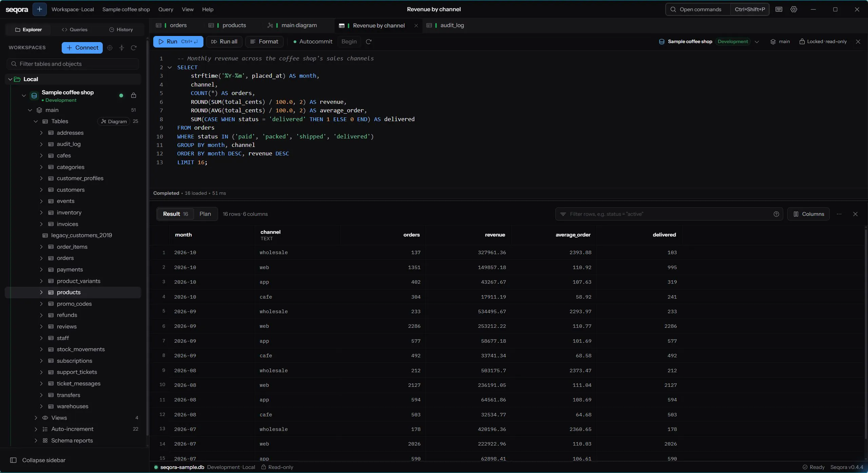Click the lock icon on Sample coffee shop row

[x=134, y=95]
